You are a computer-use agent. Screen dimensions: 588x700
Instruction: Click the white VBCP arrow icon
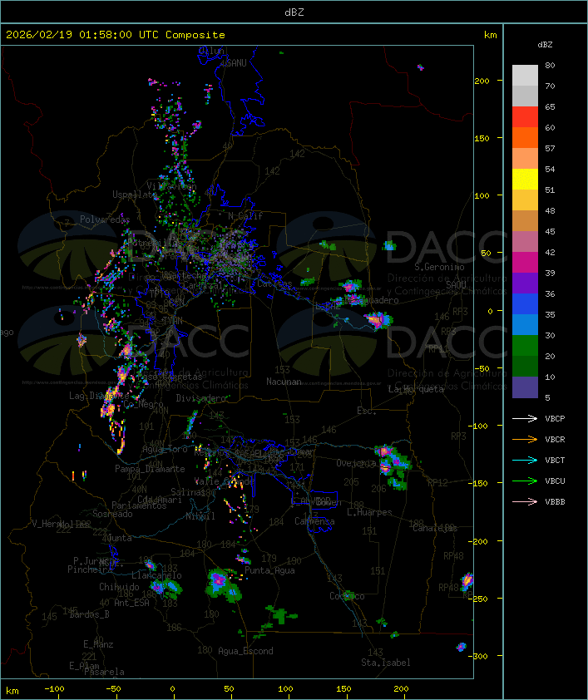click(525, 418)
